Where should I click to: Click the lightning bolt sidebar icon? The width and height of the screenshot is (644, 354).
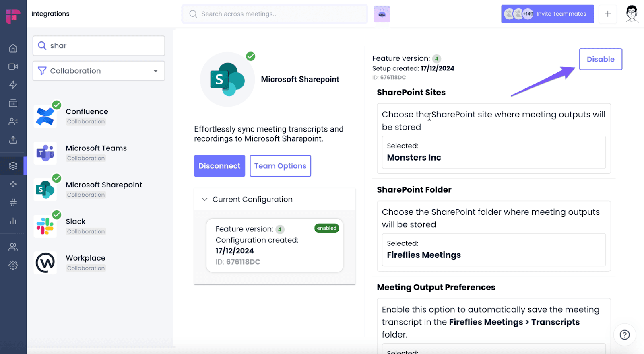point(13,85)
